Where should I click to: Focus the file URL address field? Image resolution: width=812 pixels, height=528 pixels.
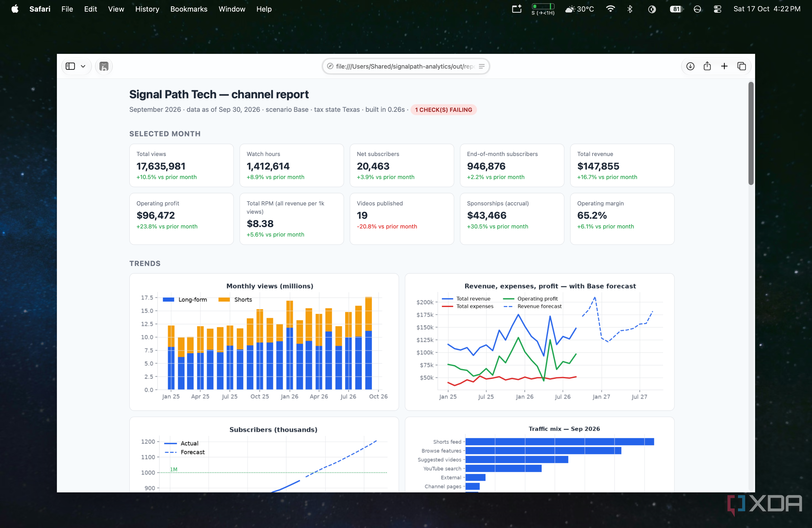[406, 66]
